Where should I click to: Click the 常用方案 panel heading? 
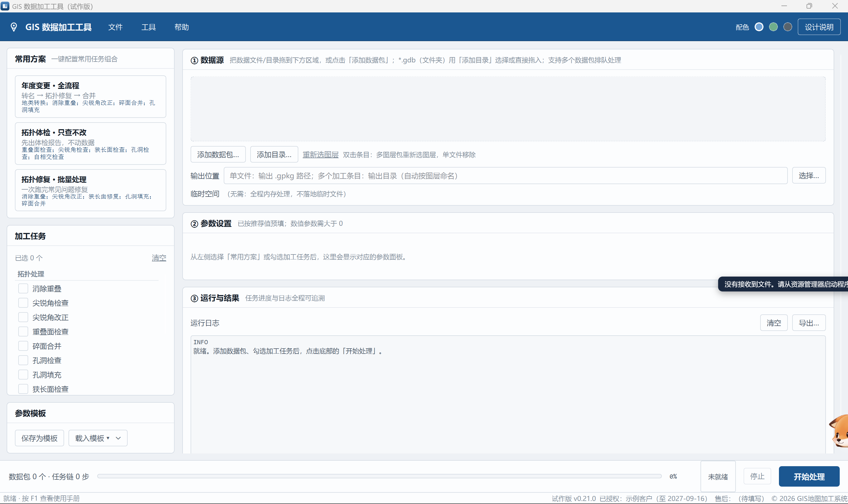pyautogui.click(x=30, y=59)
